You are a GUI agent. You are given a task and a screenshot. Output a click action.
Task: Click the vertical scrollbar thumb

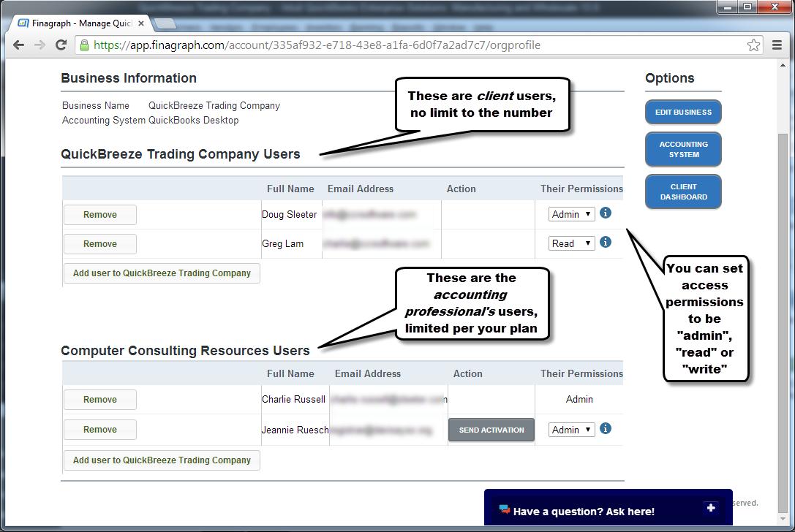tap(783, 323)
